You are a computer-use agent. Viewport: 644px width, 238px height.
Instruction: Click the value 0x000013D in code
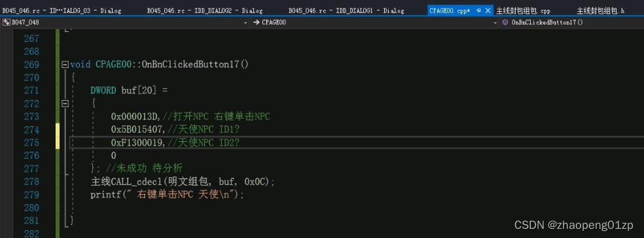[x=134, y=116]
